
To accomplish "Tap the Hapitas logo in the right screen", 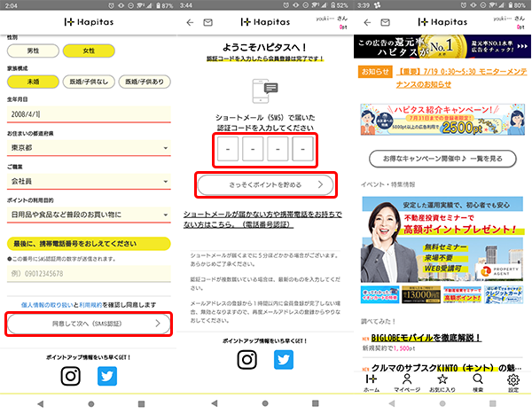I will pos(442,22).
